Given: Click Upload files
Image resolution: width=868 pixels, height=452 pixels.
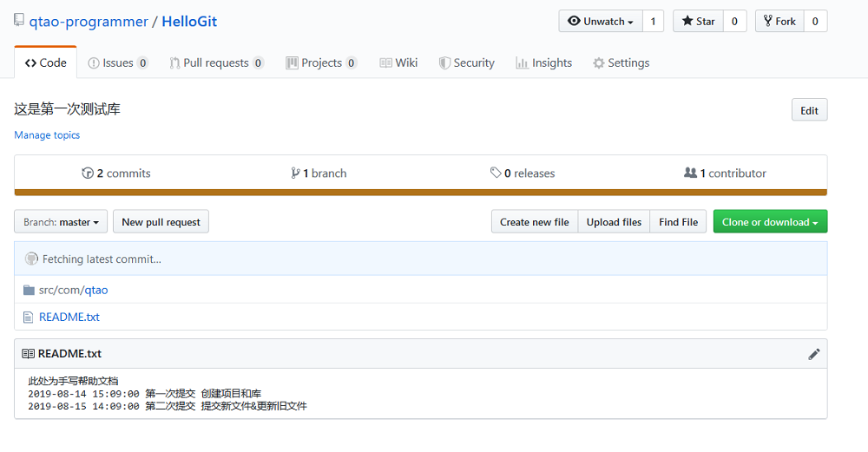Looking at the screenshot, I should point(614,222).
